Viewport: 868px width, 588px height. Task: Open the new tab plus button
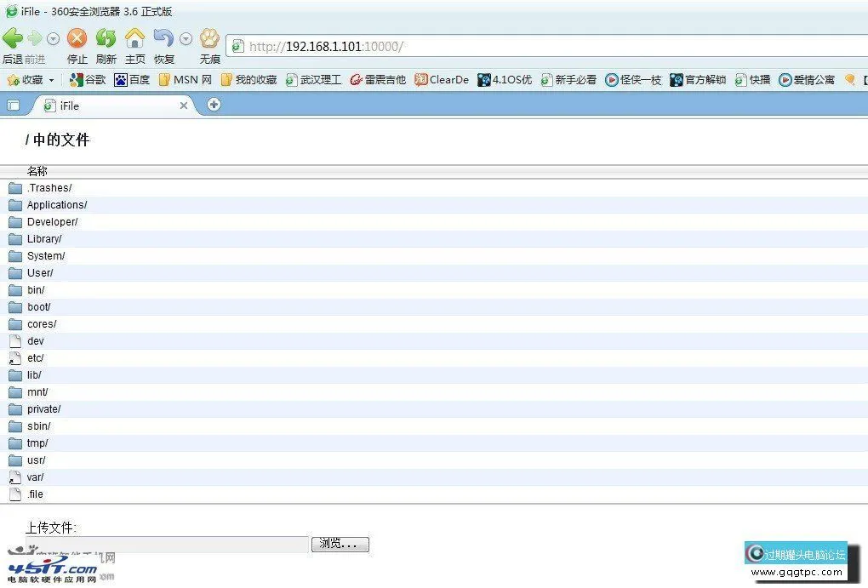coord(214,105)
